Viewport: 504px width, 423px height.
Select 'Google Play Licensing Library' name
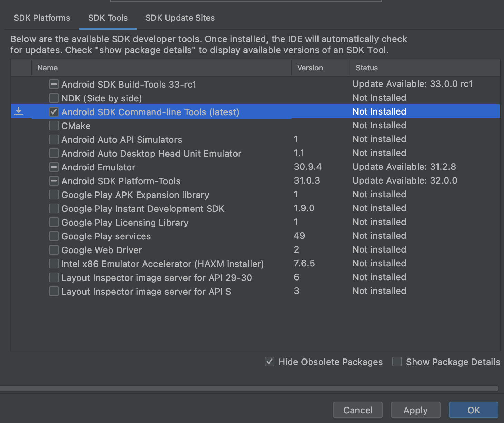click(x=125, y=222)
